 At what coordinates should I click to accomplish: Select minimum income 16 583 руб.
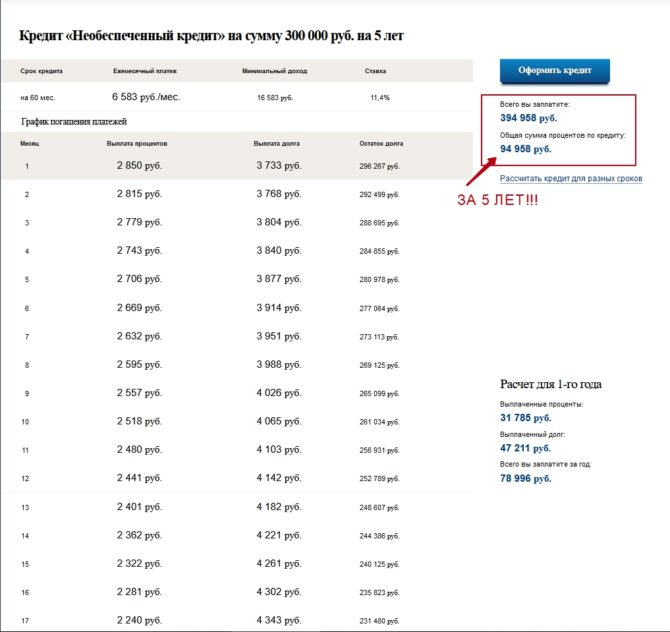click(x=275, y=98)
